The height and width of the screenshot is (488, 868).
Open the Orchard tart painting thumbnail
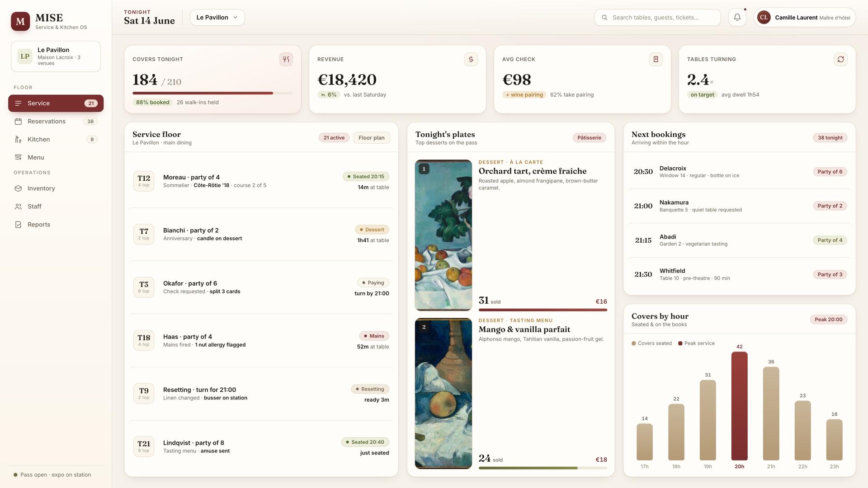(443, 235)
